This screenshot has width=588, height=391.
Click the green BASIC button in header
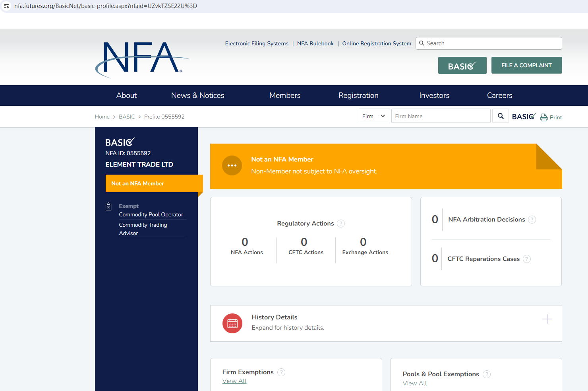coord(462,66)
